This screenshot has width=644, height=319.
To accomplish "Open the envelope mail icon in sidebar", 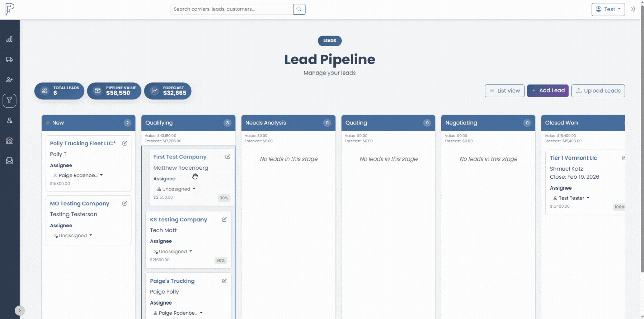I will 9,161.
